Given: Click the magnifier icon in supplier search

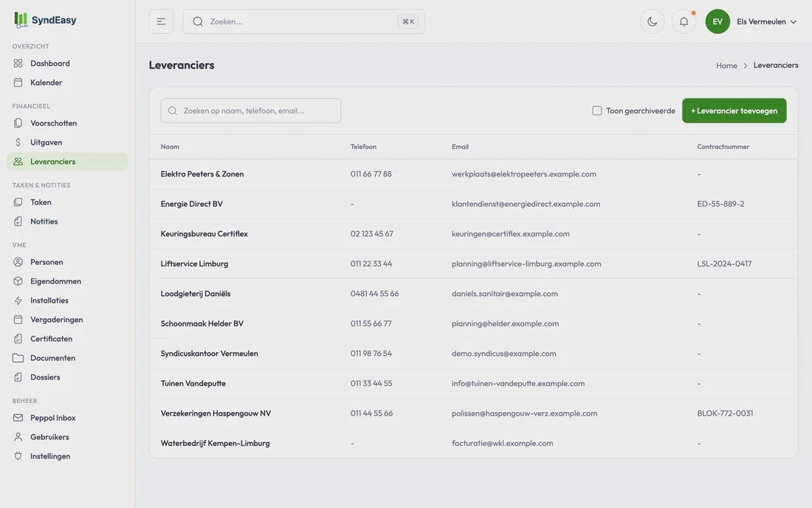Looking at the screenshot, I should tap(173, 111).
